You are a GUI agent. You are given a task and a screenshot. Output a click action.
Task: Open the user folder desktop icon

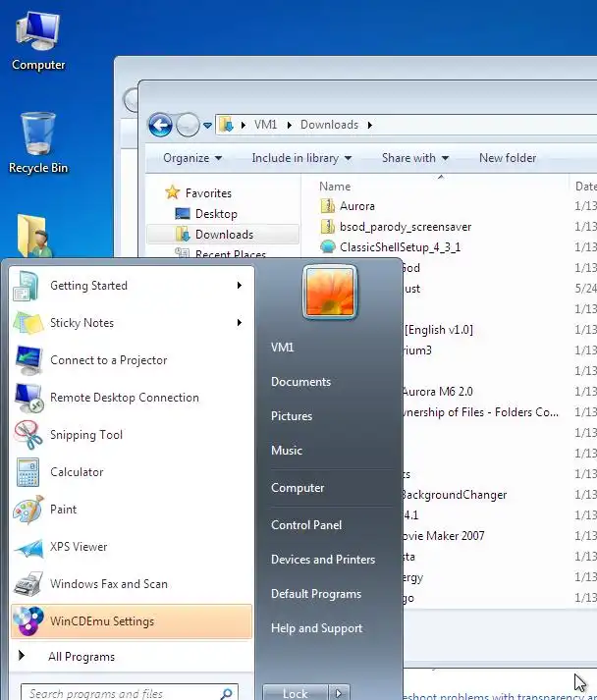click(33, 236)
